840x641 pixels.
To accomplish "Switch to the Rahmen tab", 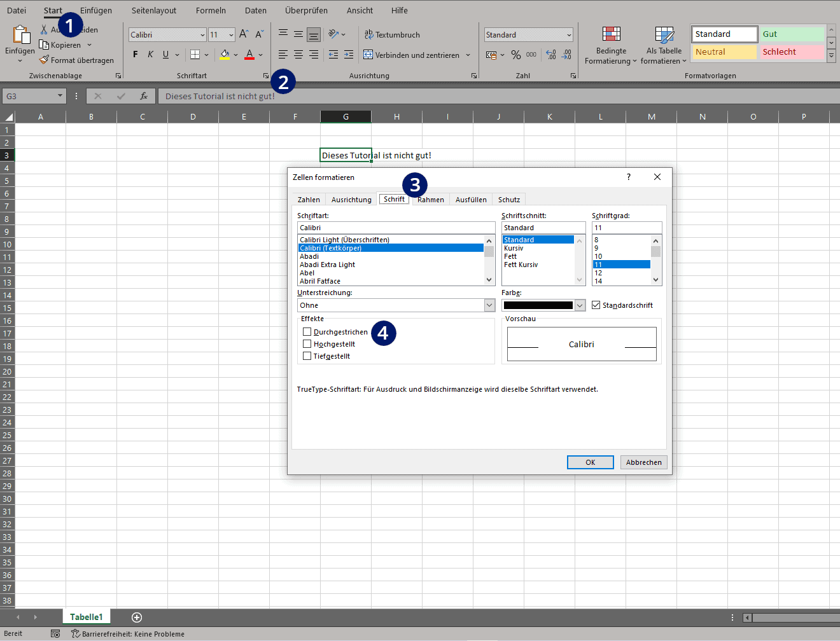I will pos(430,199).
